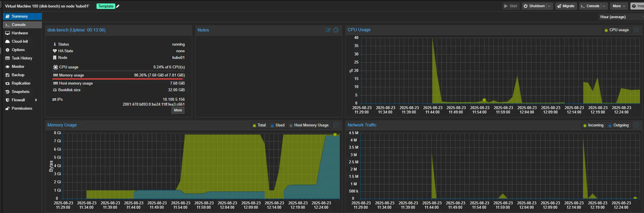This screenshot has height=213, width=644.
Task: Click the Migrate button
Action: pyautogui.click(x=566, y=6)
